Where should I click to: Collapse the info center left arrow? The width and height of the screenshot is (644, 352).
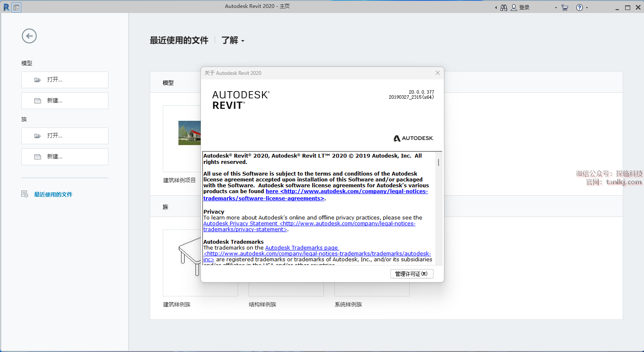(496, 8)
